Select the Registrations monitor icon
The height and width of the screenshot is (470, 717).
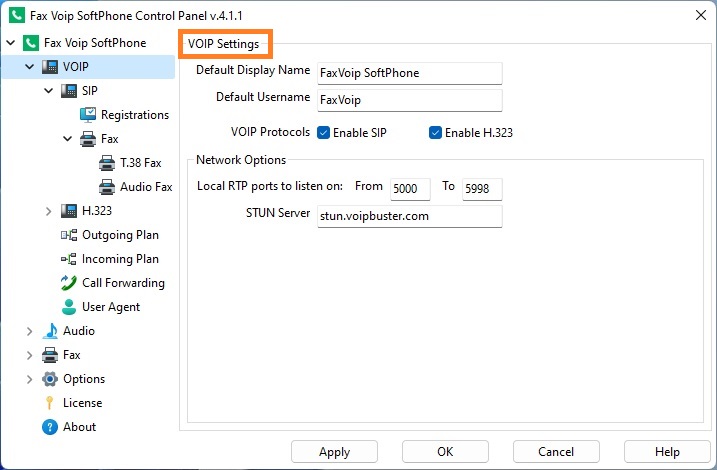[x=88, y=115]
